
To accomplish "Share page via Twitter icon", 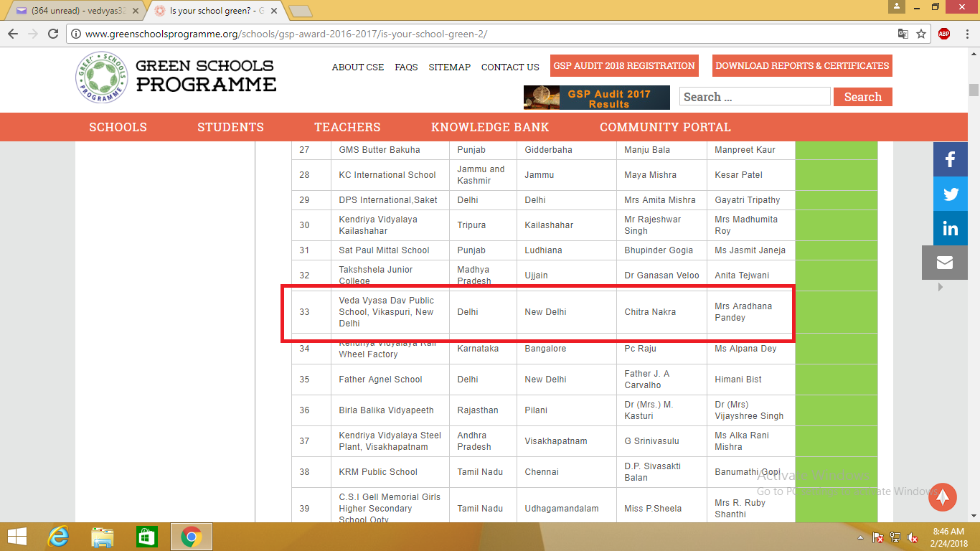I will click(950, 194).
